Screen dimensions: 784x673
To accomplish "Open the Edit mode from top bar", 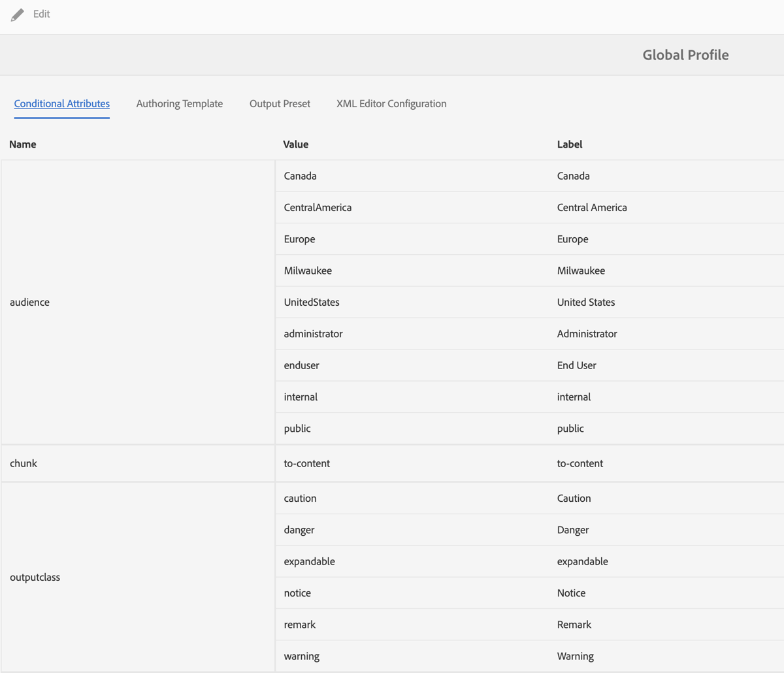I will [x=42, y=14].
